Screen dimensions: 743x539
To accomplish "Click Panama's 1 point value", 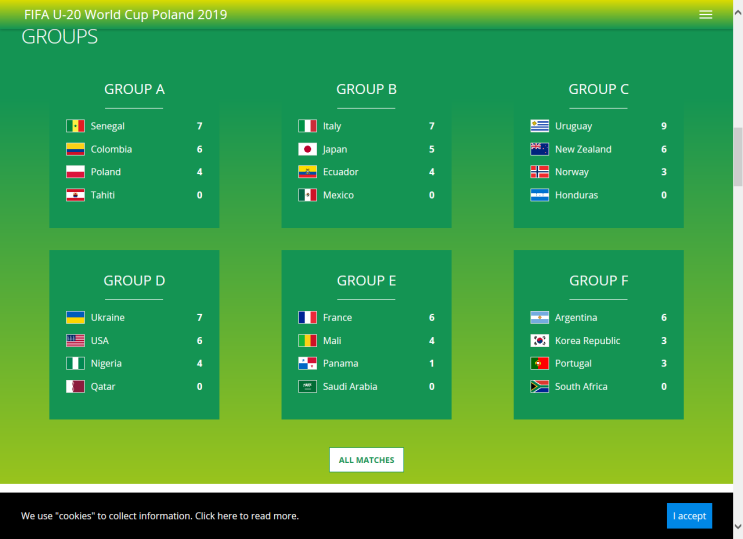I will click(x=432, y=364).
